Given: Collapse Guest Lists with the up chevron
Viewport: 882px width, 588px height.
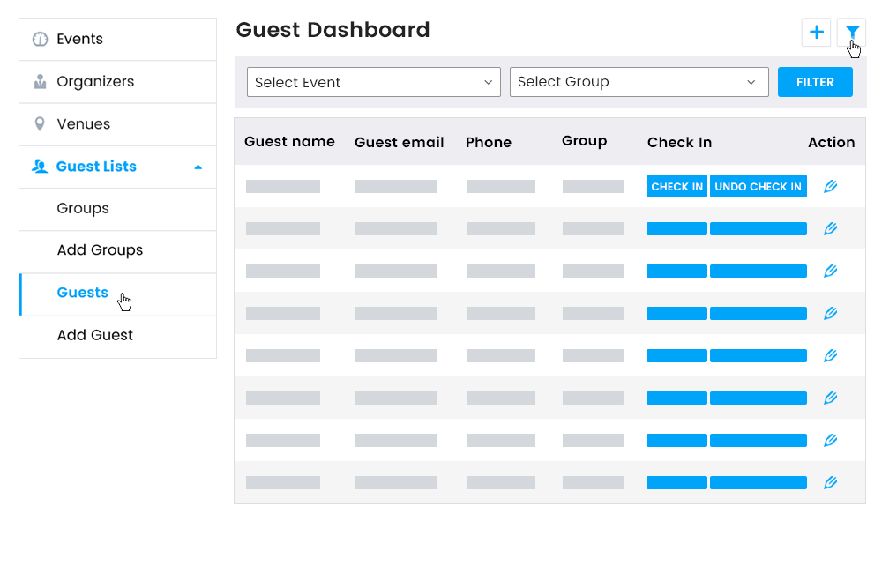Looking at the screenshot, I should [x=199, y=167].
